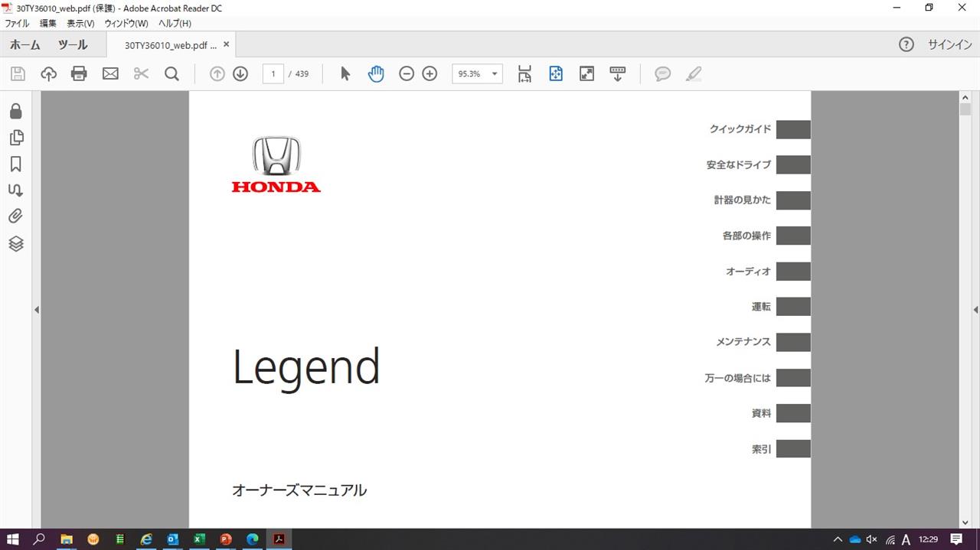Click the サインイン sign-in button
Viewport: 980px width, 550px height.
(950, 44)
